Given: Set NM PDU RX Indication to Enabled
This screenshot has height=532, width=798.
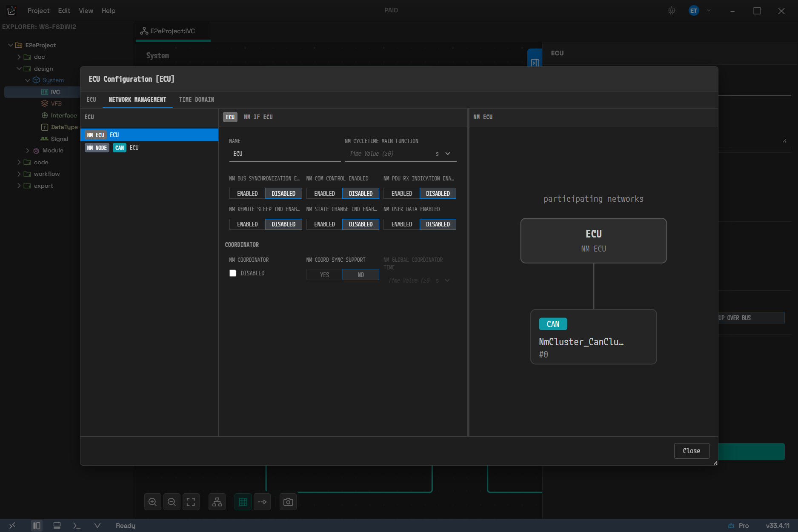Looking at the screenshot, I should (x=402, y=193).
